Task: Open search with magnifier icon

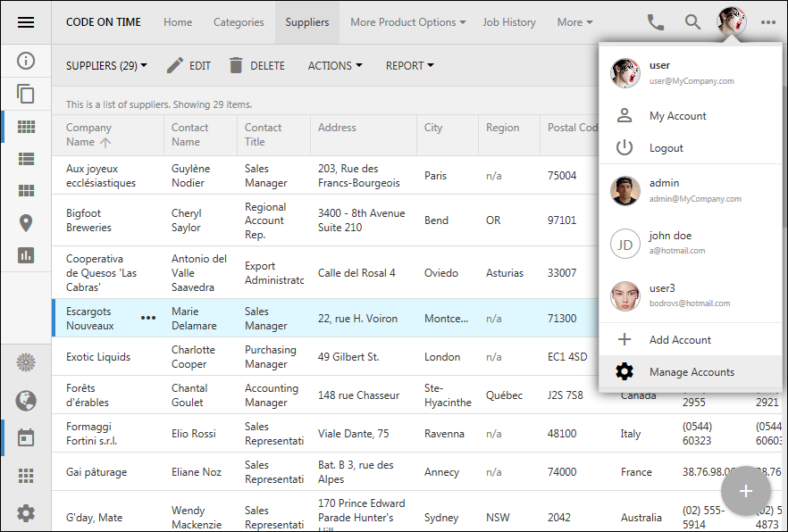Action: (692, 22)
